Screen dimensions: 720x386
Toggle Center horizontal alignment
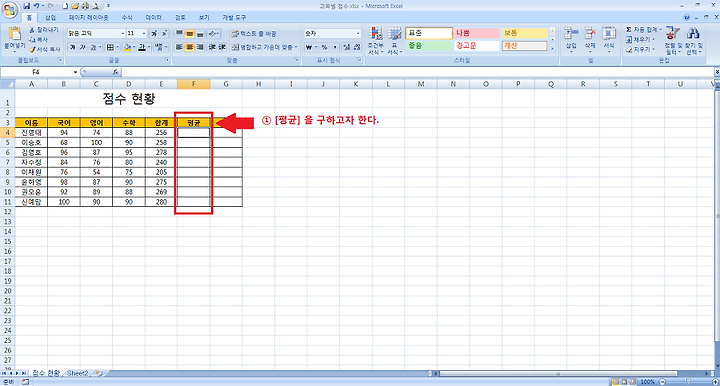(x=190, y=47)
